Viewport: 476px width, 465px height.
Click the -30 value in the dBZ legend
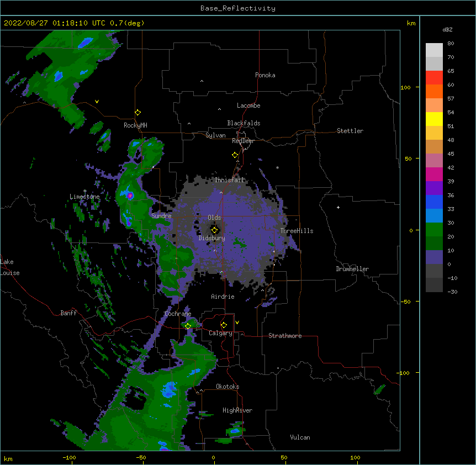pyautogui.click(x=452, y=292)
